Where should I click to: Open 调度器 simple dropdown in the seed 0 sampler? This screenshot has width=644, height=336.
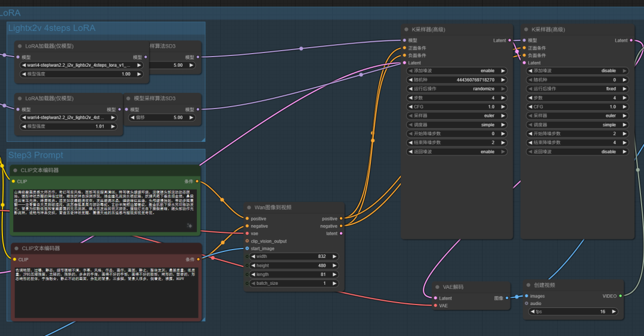[577, 125]
